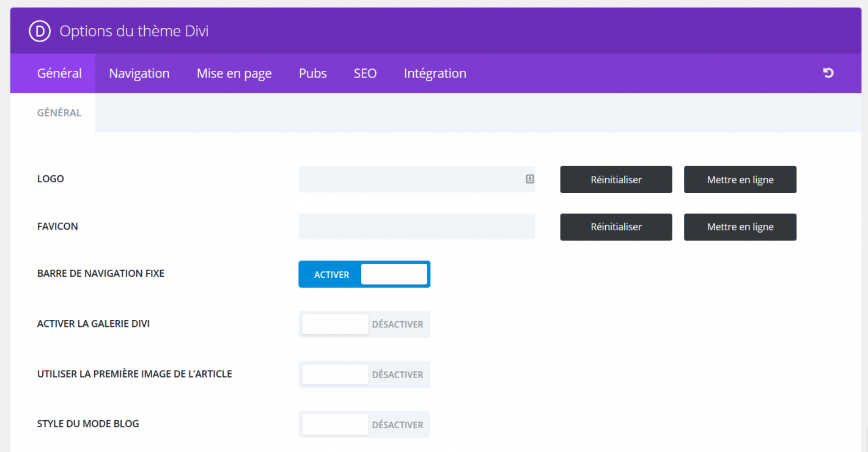868x452 pixels.
Task: Select the GÉNÉRAL sub-tab
Action: pos(59,113)
